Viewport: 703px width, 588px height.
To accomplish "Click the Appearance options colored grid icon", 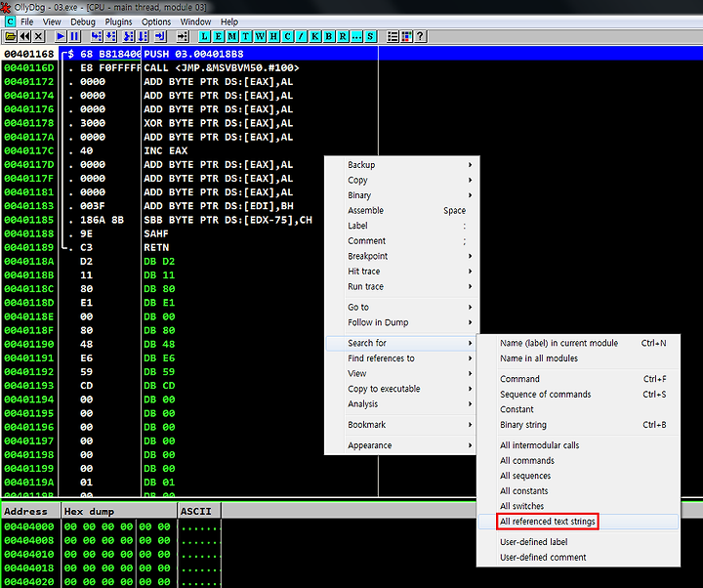I will coord(406,36).
